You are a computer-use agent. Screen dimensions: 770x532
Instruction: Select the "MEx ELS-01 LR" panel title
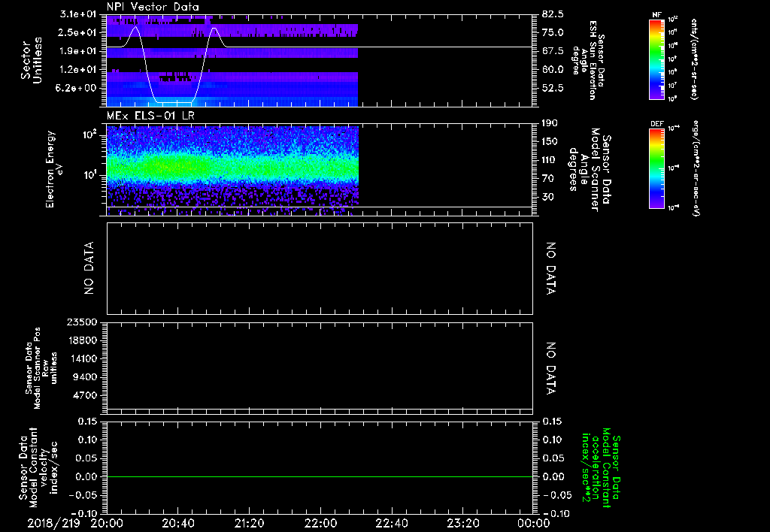coord(150,116)
